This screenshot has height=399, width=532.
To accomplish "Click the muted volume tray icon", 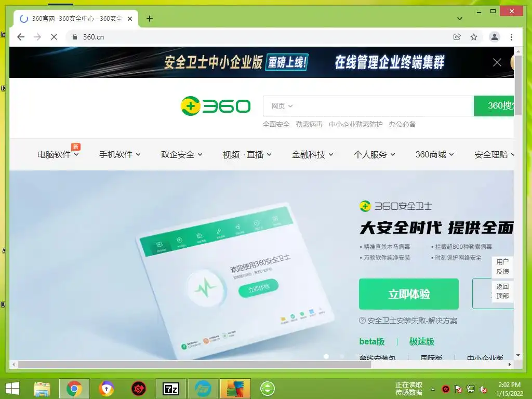I will coord(483,389).
